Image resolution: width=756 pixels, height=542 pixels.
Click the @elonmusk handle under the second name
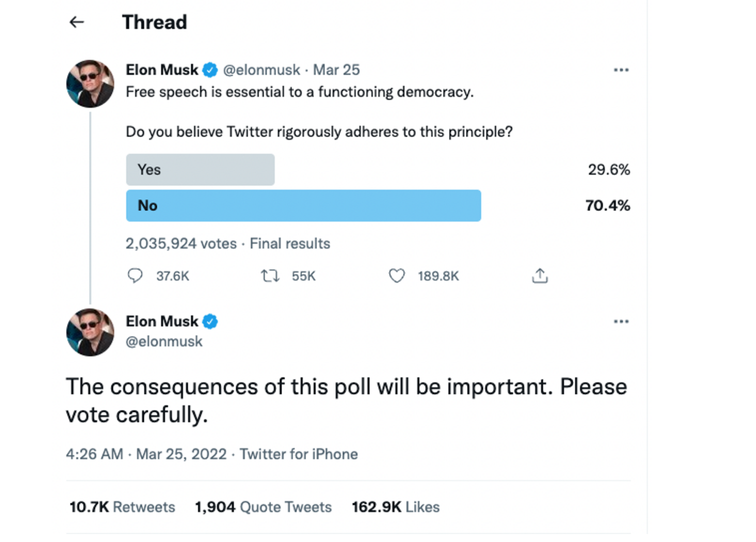(x=164, y=341)
